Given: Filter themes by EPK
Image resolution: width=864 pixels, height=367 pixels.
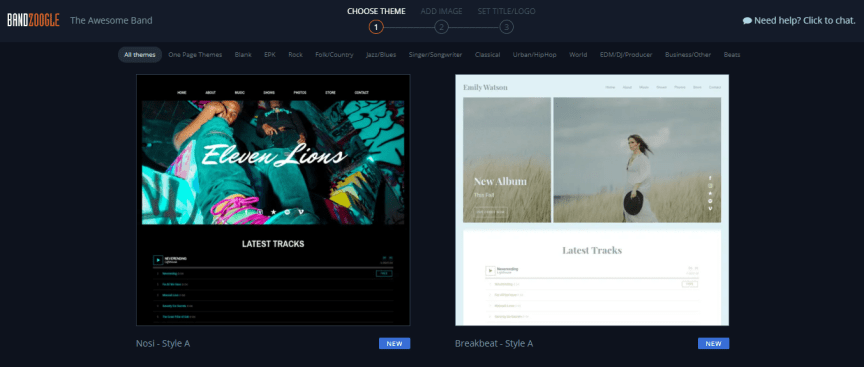Looking at the screenshot, I should coord(270,55).
